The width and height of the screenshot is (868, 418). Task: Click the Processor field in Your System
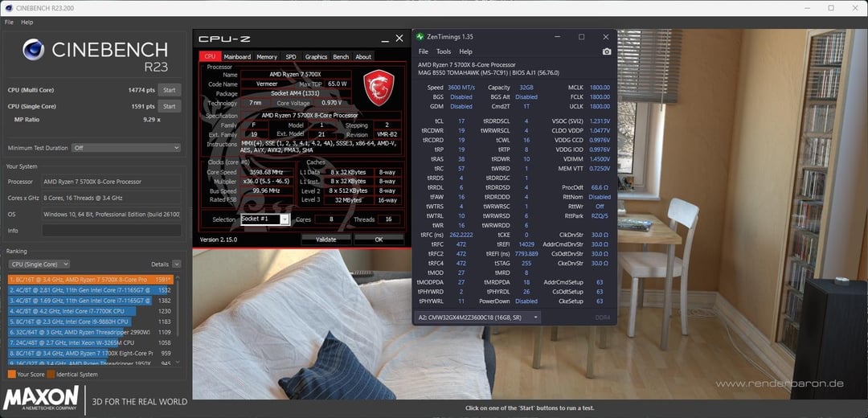pos(111,182)
